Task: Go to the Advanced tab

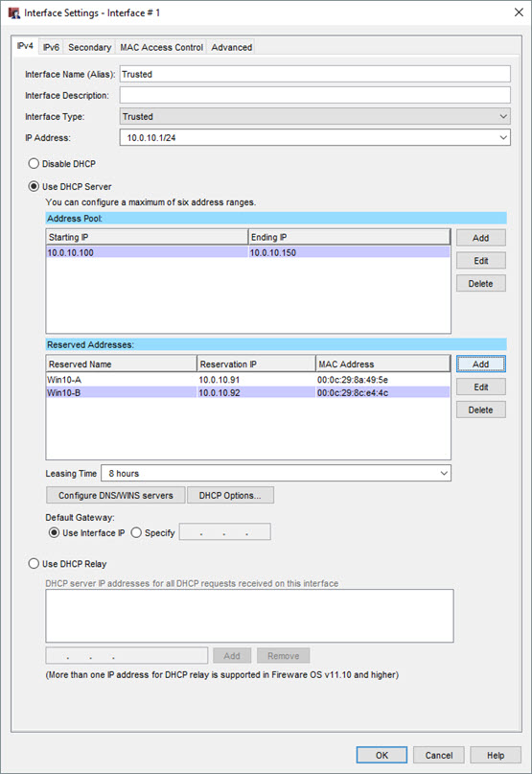Action: click(231, 47)
